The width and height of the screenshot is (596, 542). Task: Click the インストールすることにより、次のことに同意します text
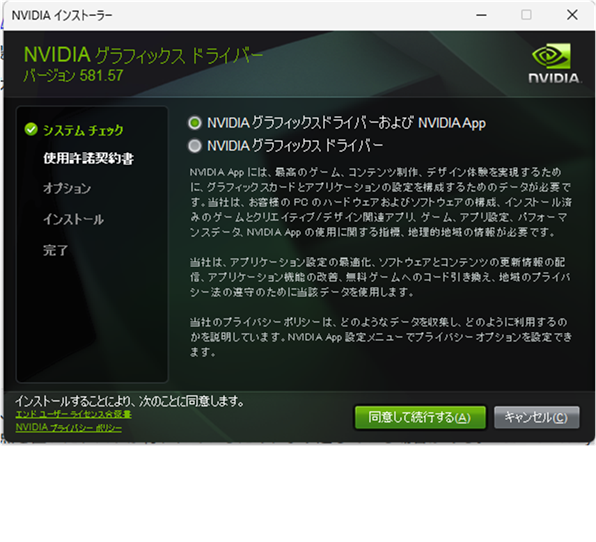pos(130,401)
